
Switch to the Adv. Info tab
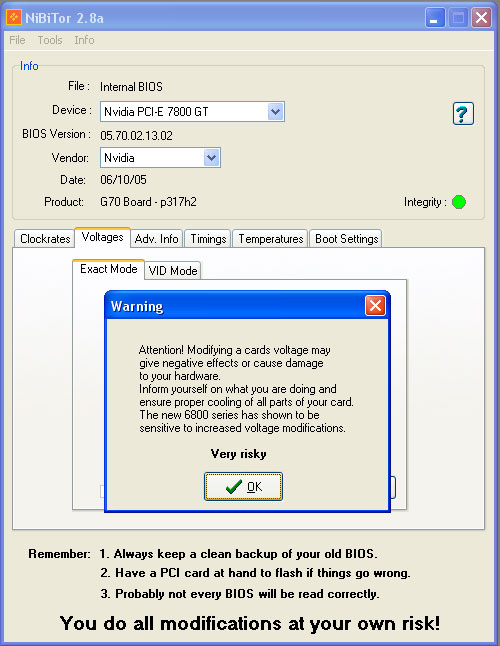point(157,239)
